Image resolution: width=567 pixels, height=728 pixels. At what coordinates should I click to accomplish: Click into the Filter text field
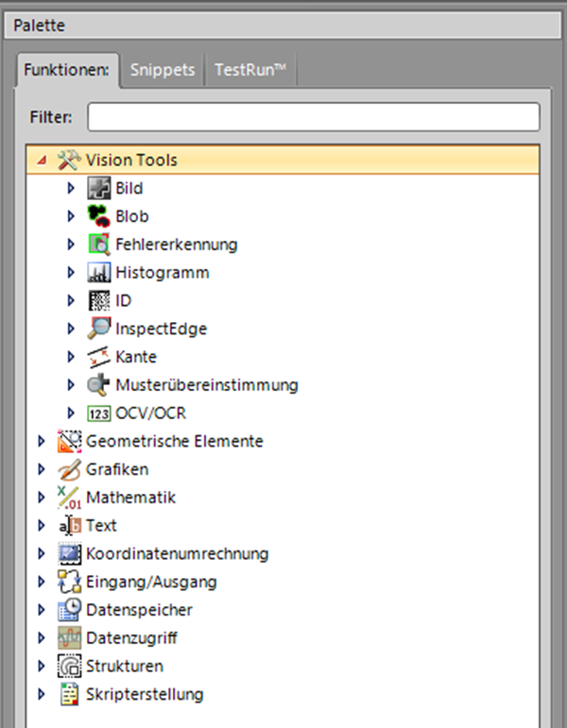click(x=313, y=117)
